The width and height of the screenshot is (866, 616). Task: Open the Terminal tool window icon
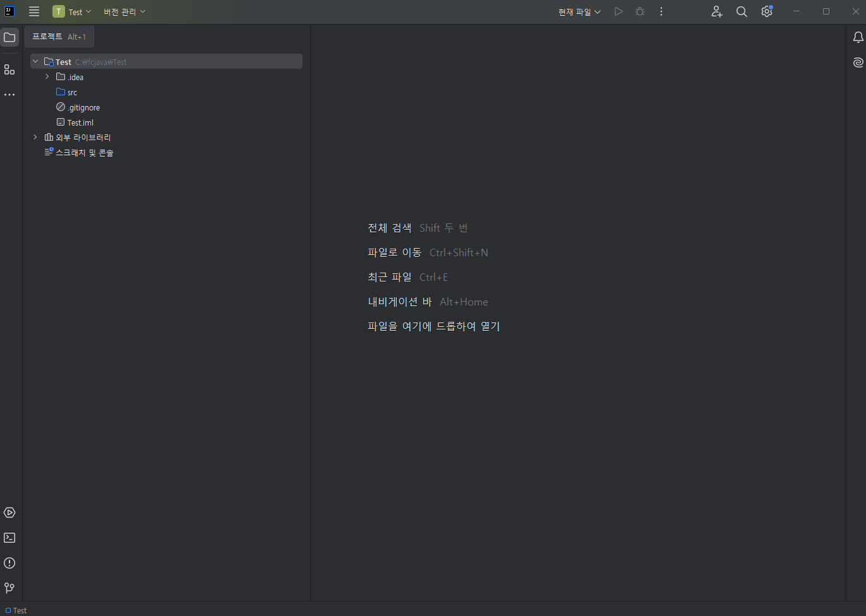pyautogui.click(x=9, y=538)
